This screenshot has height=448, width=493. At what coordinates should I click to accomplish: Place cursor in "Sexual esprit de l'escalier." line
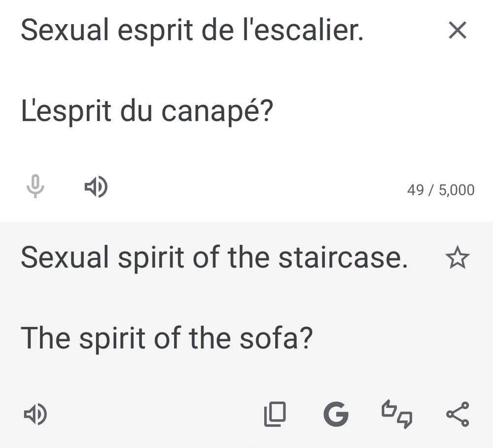click(192, 31)
